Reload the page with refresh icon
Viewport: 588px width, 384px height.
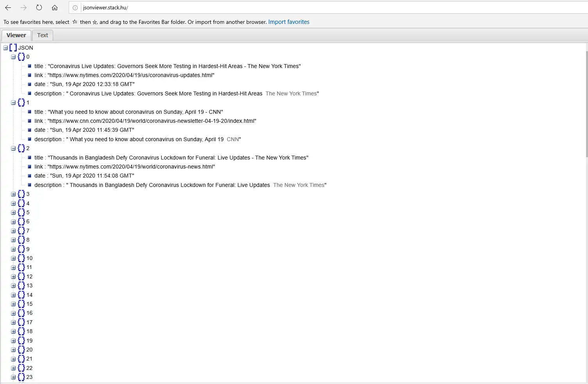[39, 7]
